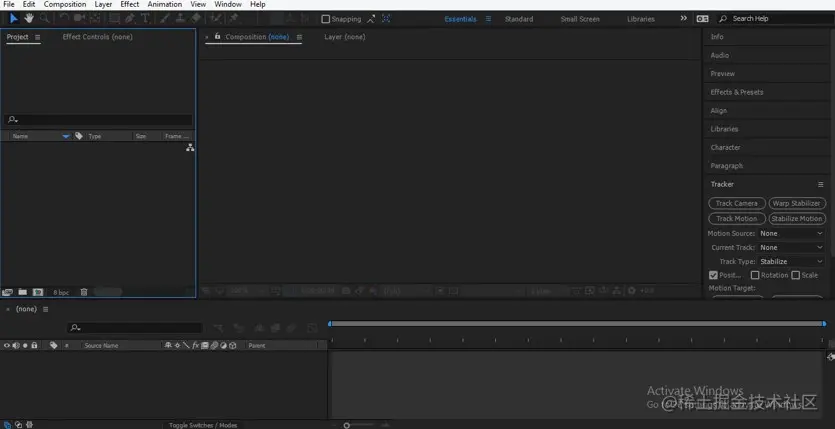The image size is (835, 429).
Task: Click the timeline Shy switch column icon
Action: pyautogui.click(x=168, y=345)
